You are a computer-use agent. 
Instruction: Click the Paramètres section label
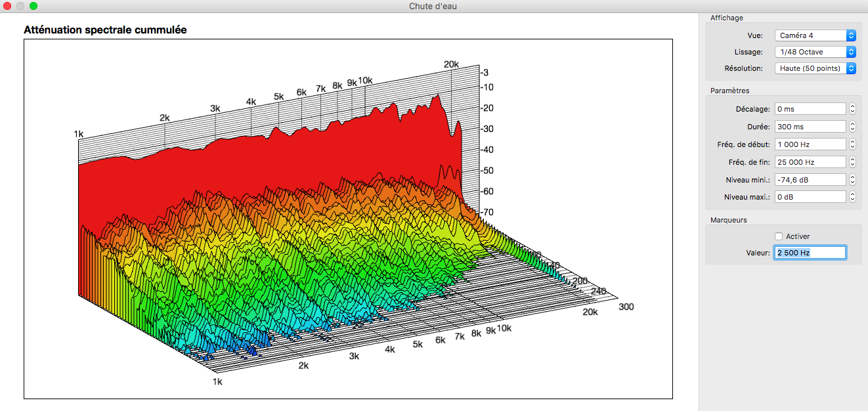729,91
